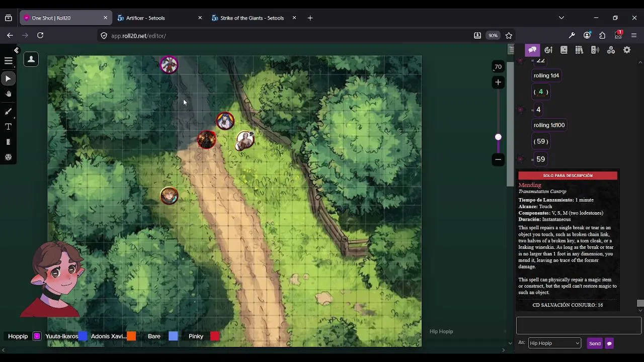The image size is (644, 362).
Task: Open the 'As: Hip Hopip' speaker dropdown
Action: tap(554, 343)
